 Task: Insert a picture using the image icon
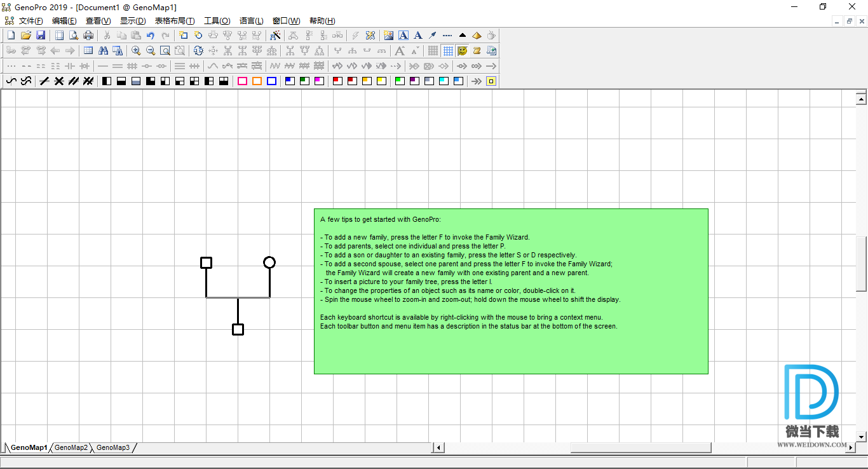[388, 36]
